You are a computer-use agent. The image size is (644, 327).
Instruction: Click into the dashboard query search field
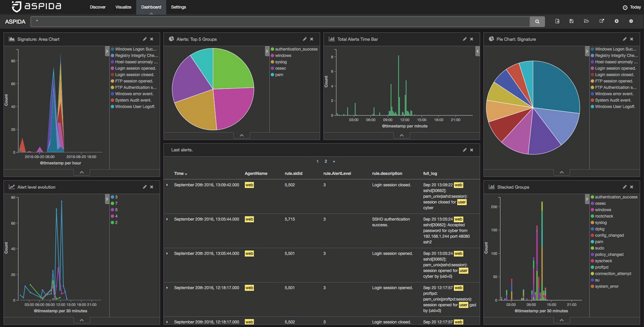pyautogui.click(x=280, y=22)
